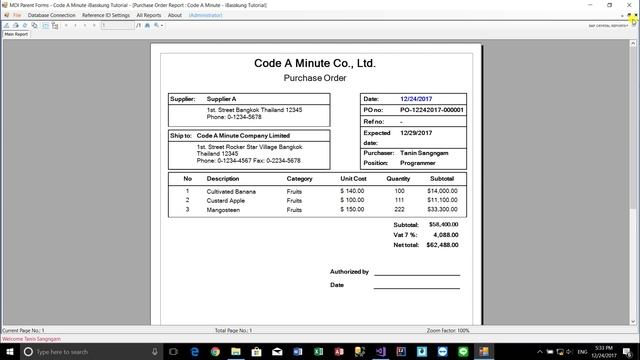Click the scroll down arrow of report viewer
Image resolution: width=640 pixels, height=360 pixels.
click(633, 321)
